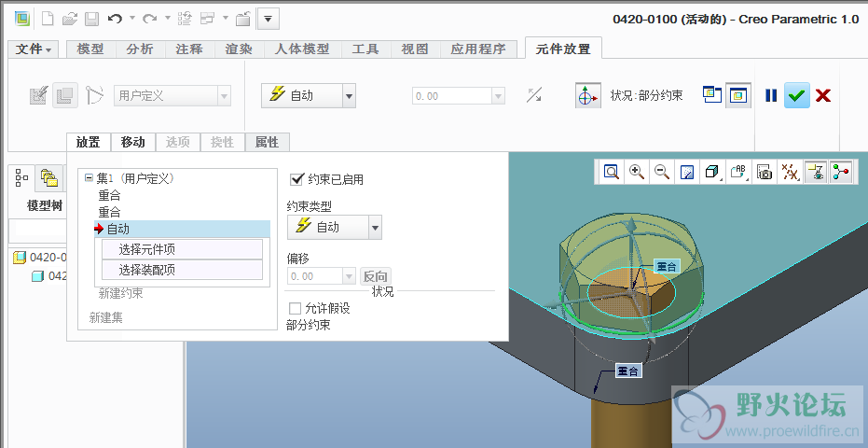868x448 pixels.
Task: Show component in separate window icon
Action: click(x=712, y=95)
